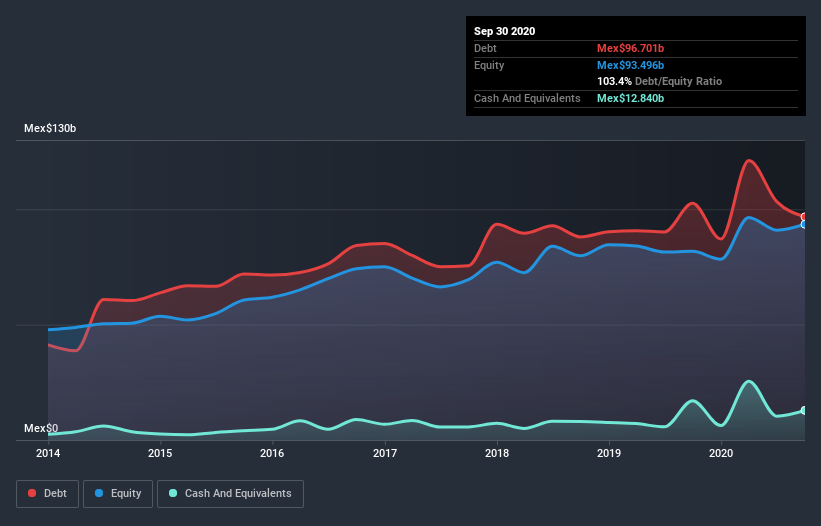Select the 2017 x-axis label
This screenshot has width=821, height=526.
click(385, 453)
